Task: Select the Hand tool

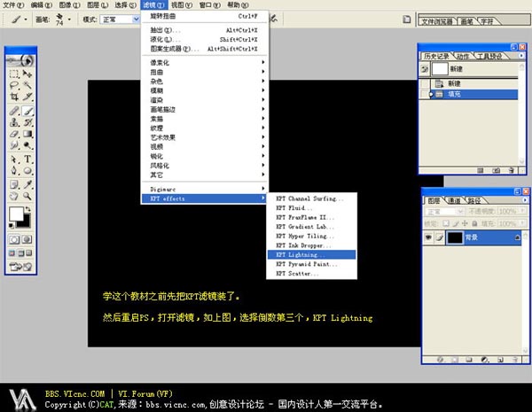Action: [14, 196]
